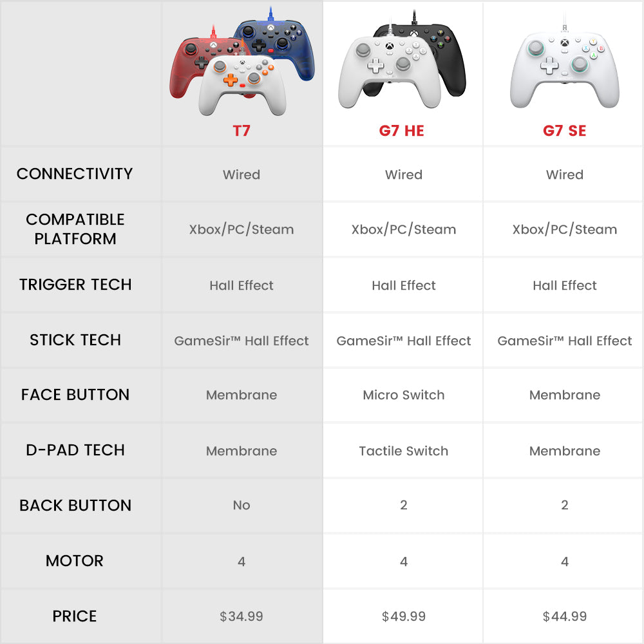Open the G7 HE product name link

(402, 131)
